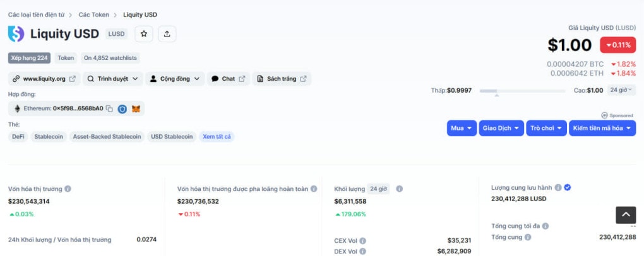Click DEX Vol value $6,282,909
The width and height of the screenshot is (644, 256).
click(454, 252)
